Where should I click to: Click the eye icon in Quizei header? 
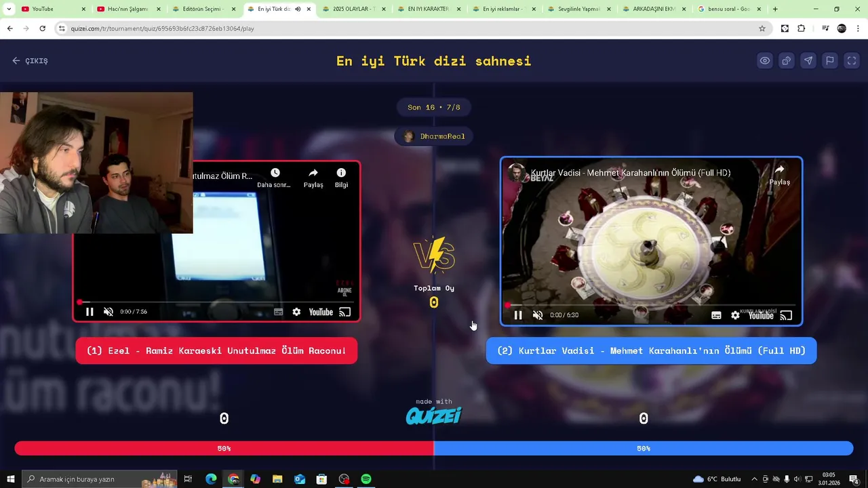click(x=765, y=60)
